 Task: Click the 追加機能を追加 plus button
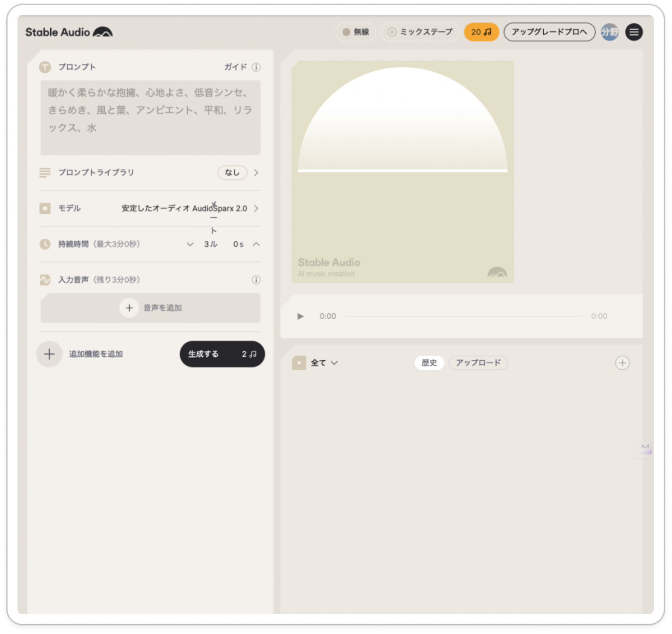click(x=49, y=354)
